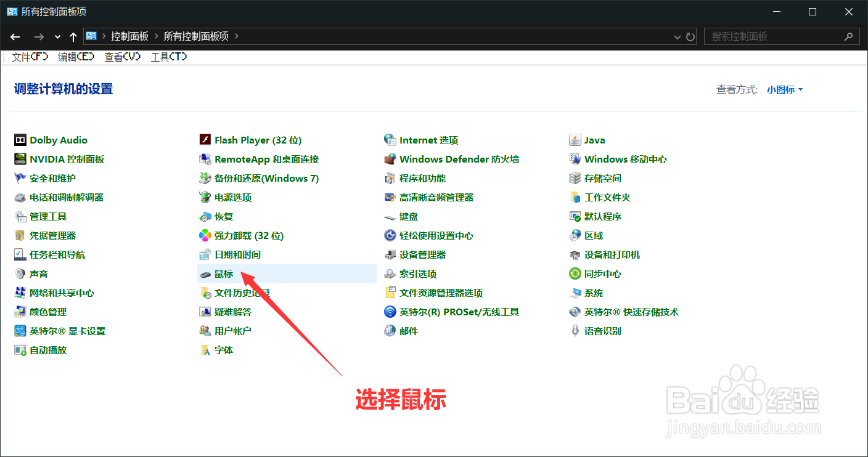Open 恢复 link
Viewport: 868px width, 457px height.
tap(224, 216)
